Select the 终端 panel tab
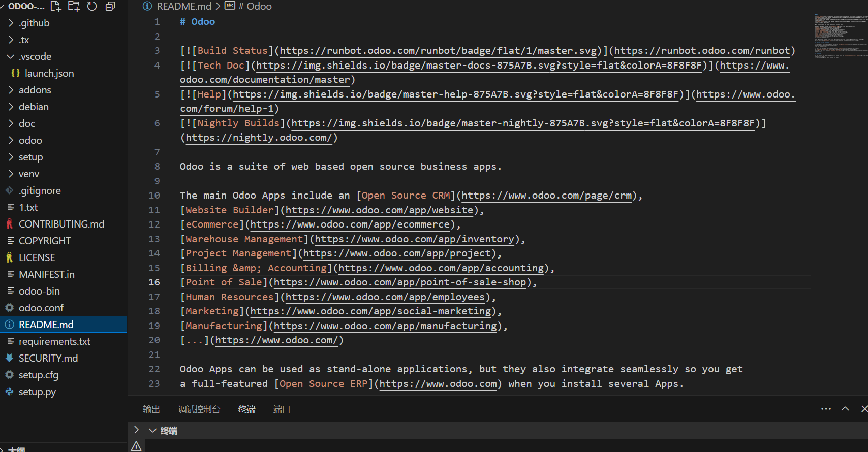 click(x=247, y=409)
